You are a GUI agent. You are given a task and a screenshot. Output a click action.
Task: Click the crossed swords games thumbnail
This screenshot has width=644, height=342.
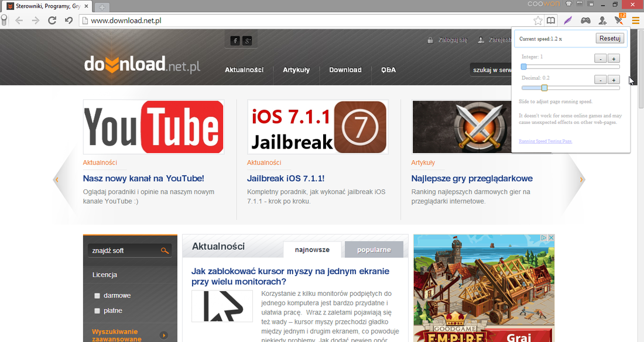click(462, 127)
